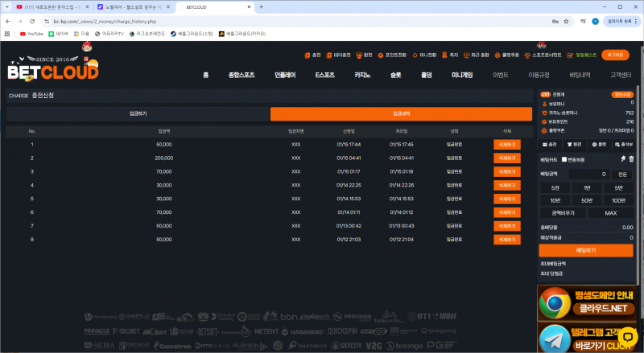Click the 클라우드.NET Chrome domain banner
This screenshot has height=353, width=644.
point(590,303)
